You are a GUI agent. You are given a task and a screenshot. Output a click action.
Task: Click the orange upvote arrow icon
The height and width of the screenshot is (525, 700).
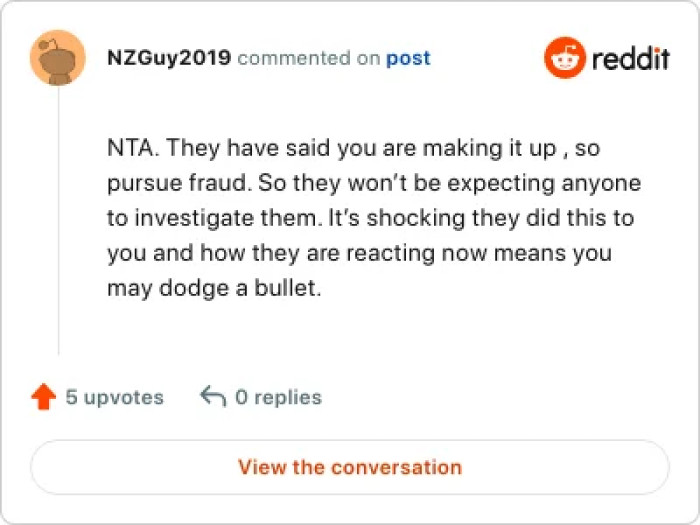(43, 397)
